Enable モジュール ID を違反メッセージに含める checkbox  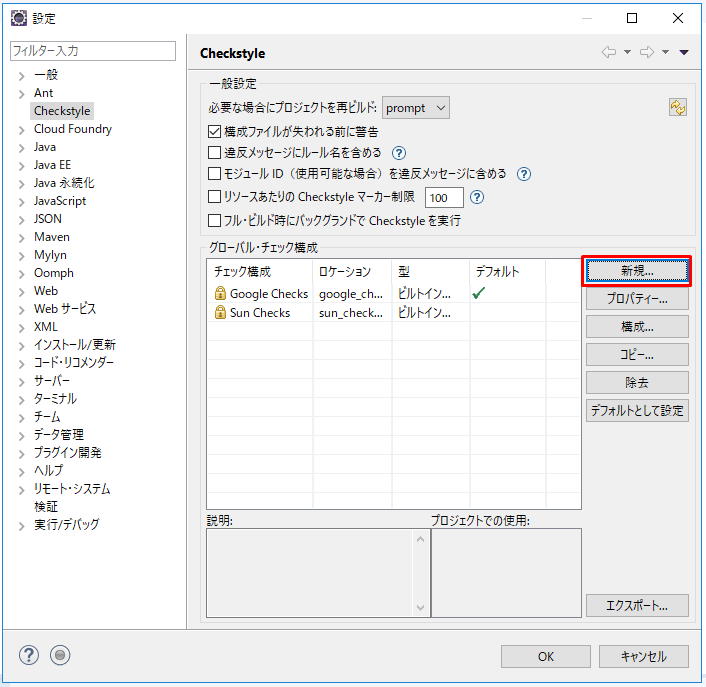214,173
